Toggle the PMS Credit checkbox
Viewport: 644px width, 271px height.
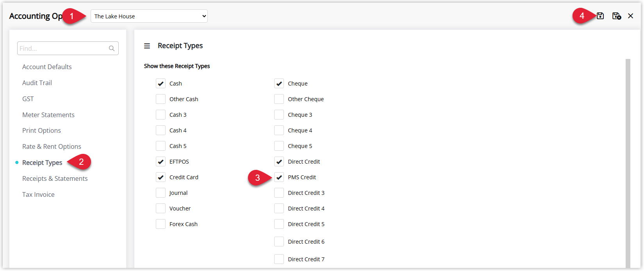click(279, 177)
